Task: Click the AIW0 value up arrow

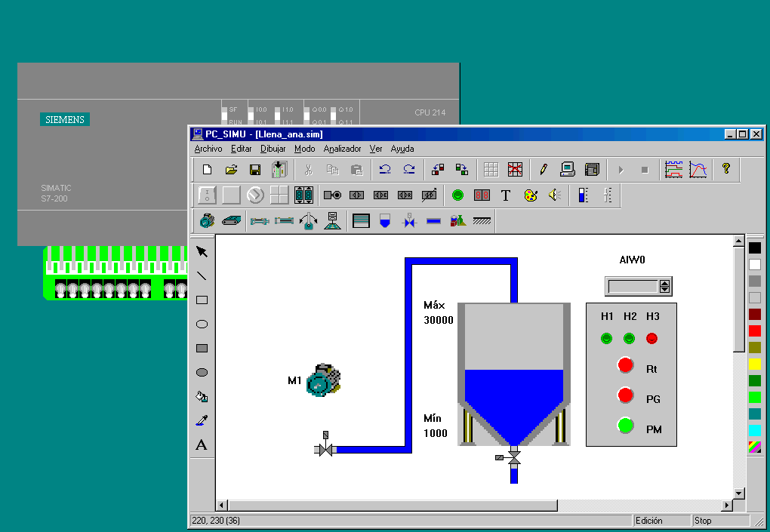Action: (x=664, y=282)
